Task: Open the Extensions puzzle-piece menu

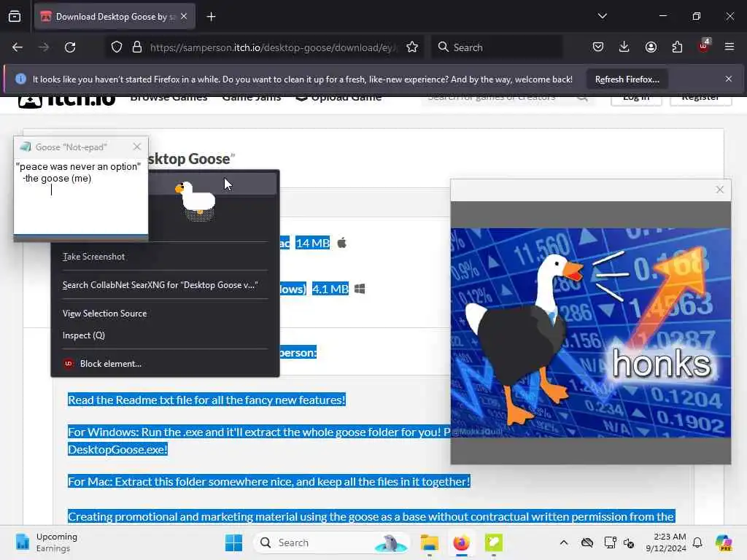Action: (677, 47)
